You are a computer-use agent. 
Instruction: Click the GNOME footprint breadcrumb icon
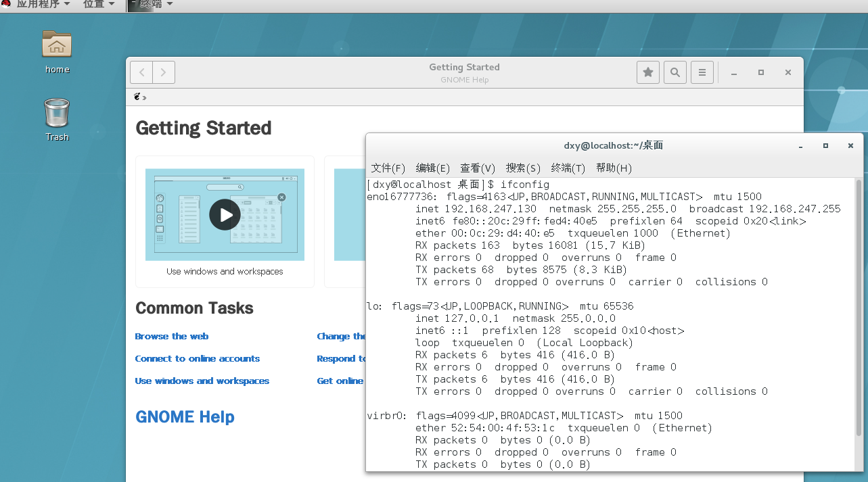tap(137, 97)
